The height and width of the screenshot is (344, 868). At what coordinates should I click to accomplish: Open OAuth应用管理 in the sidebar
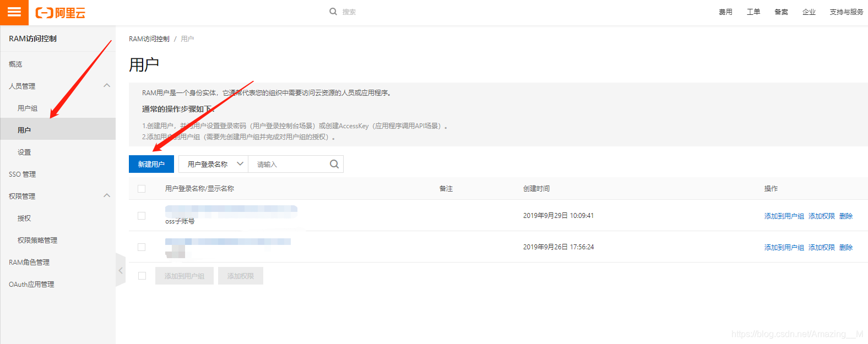pyautogui.click(x=31, y=285)
